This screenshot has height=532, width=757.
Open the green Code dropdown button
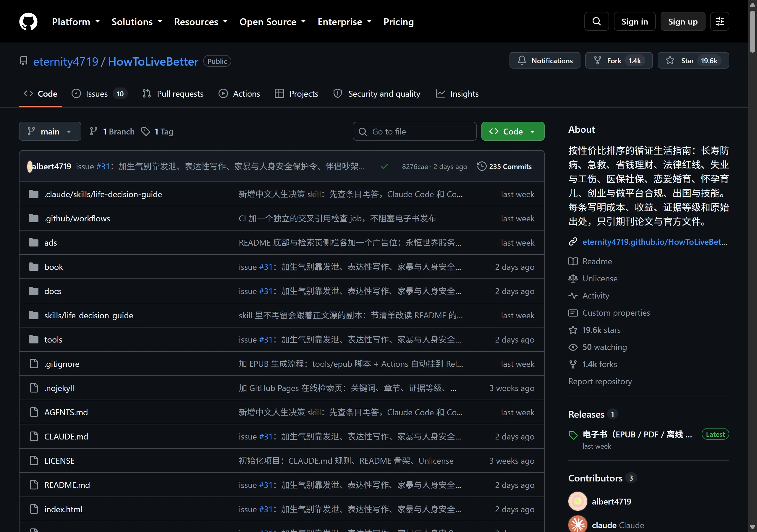pos(513,132)
